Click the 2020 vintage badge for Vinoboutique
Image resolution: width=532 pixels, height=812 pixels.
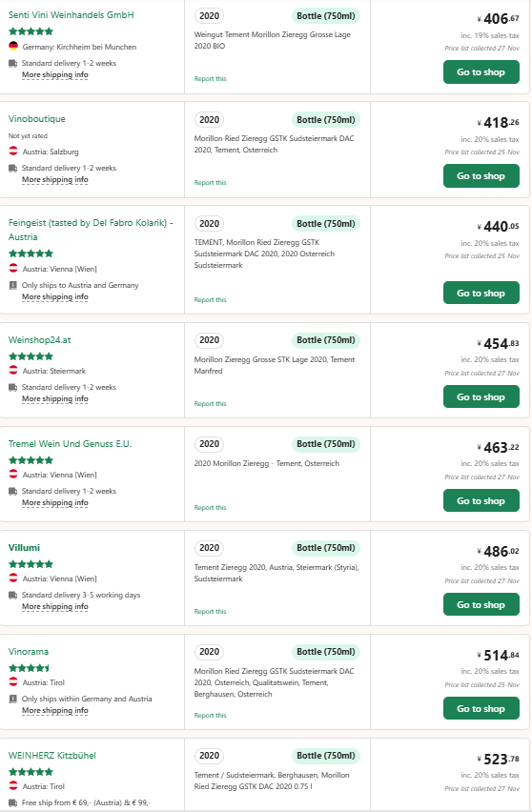pyautogui.click(x=210, y=120)
